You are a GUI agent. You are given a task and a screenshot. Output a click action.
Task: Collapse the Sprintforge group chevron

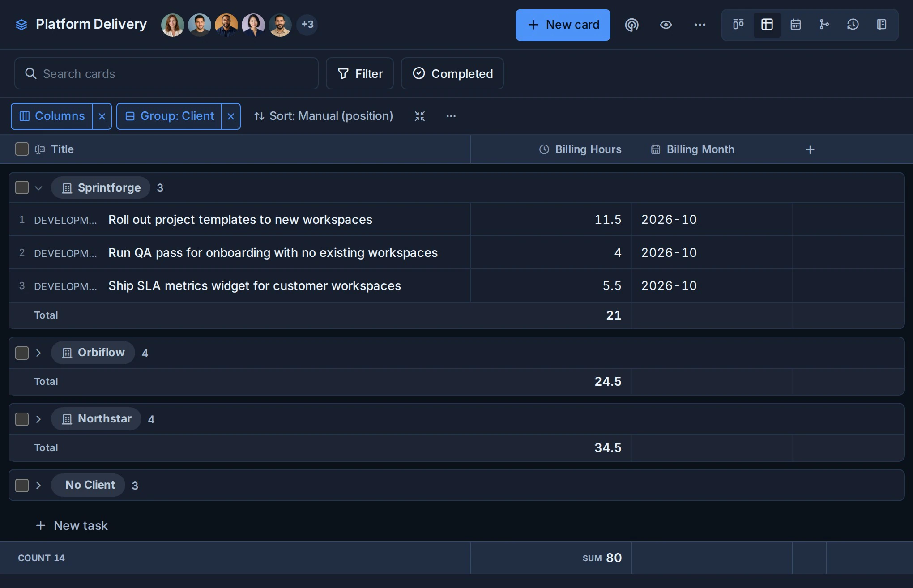click(38, 188)
